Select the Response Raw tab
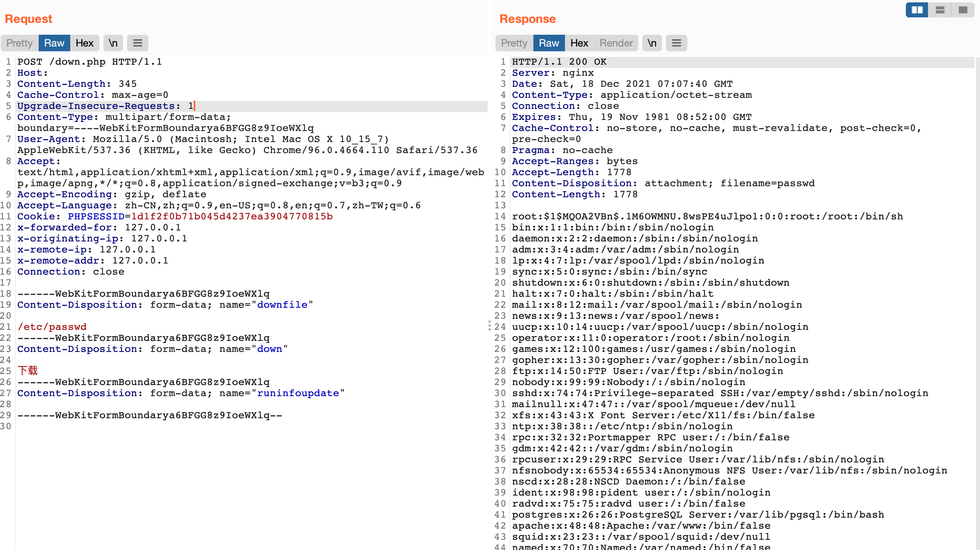980x550 pixels. pos(549,43)
